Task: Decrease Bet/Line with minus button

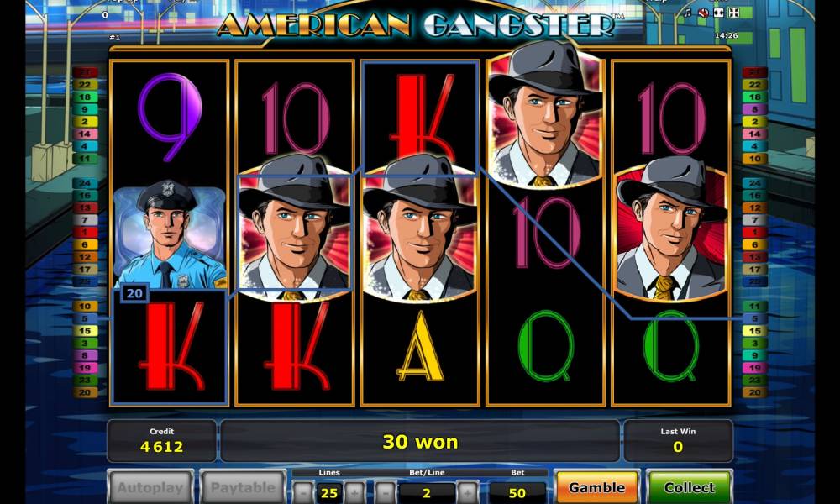Action: [385, 491]
